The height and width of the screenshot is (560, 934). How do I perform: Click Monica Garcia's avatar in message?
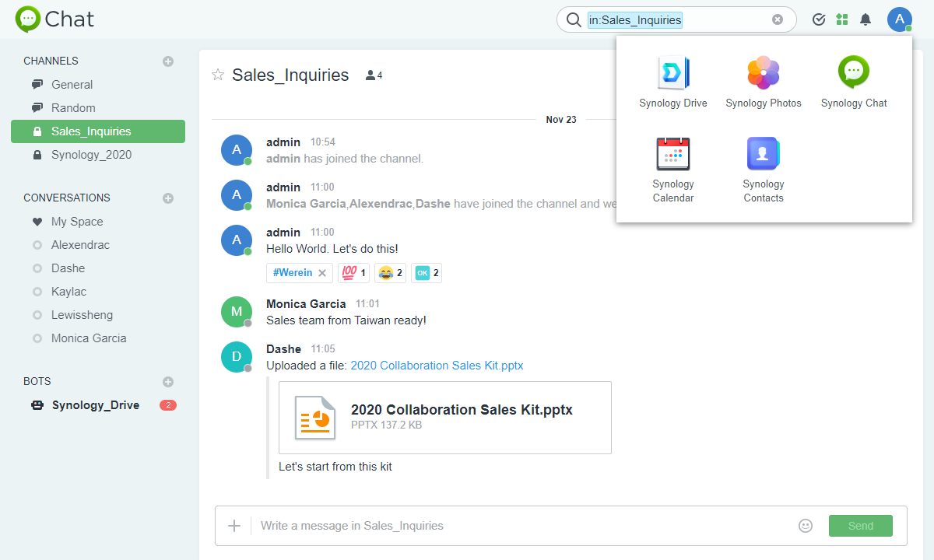coord(237,312)
